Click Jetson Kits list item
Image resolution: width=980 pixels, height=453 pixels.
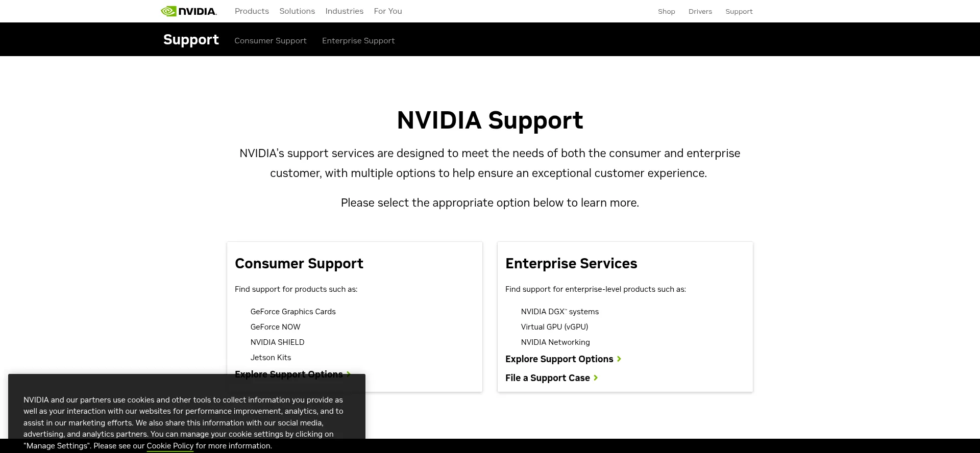point(271,358)
